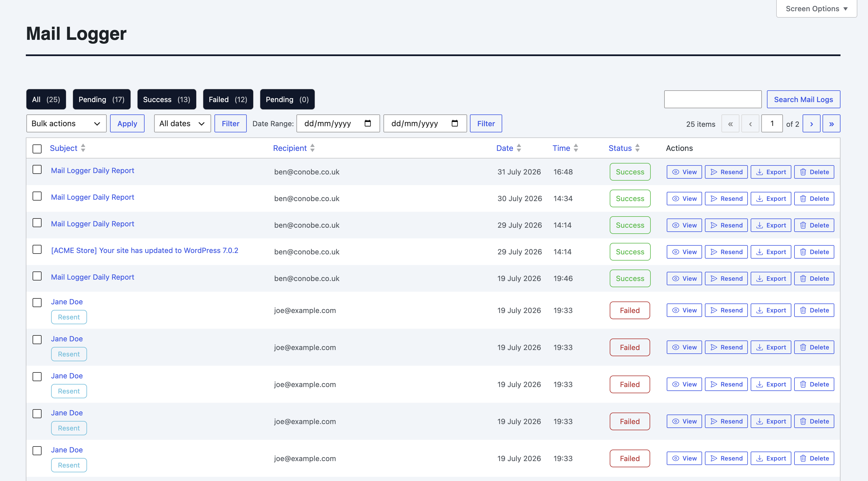Focus the mail log search field
This screenshot has height=481, width=868.
pos(713,99)
